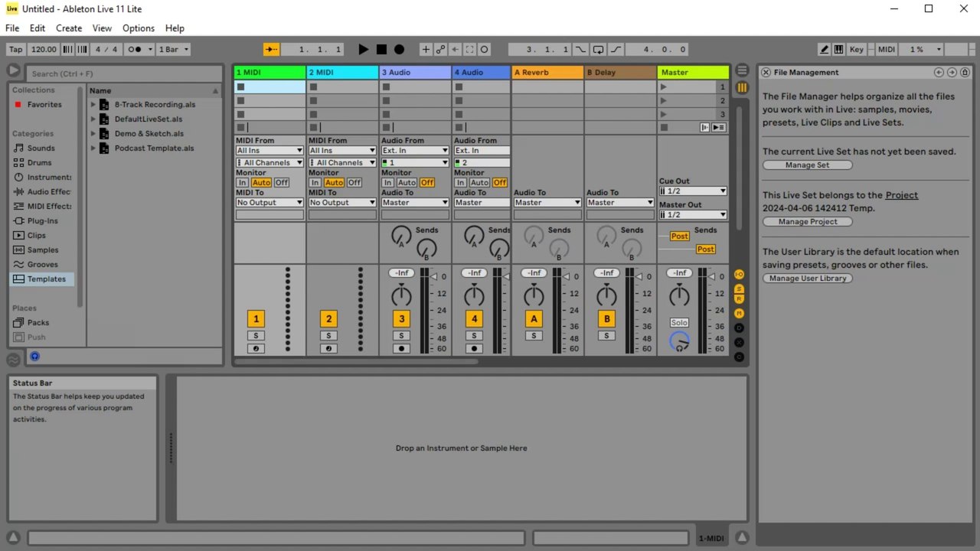Arm 3 Audio track for recording
The image size is (980, 551).
click(x=401, y=348)
